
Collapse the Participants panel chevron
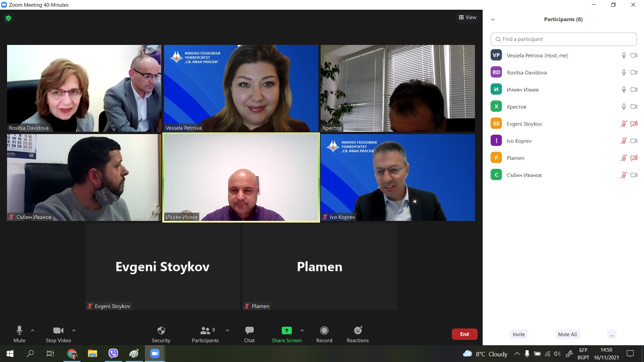pos(493,19)
